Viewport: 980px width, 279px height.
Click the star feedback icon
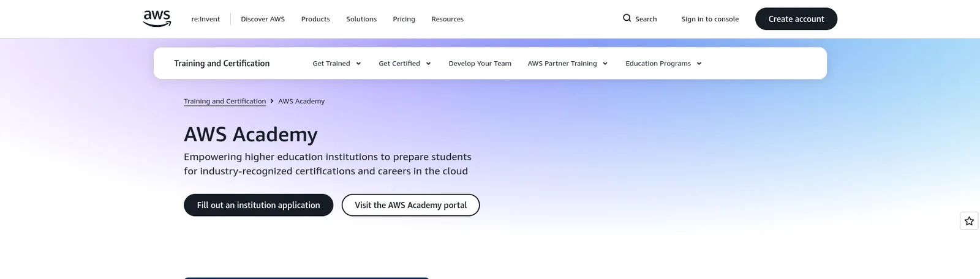tap(969, 221)
